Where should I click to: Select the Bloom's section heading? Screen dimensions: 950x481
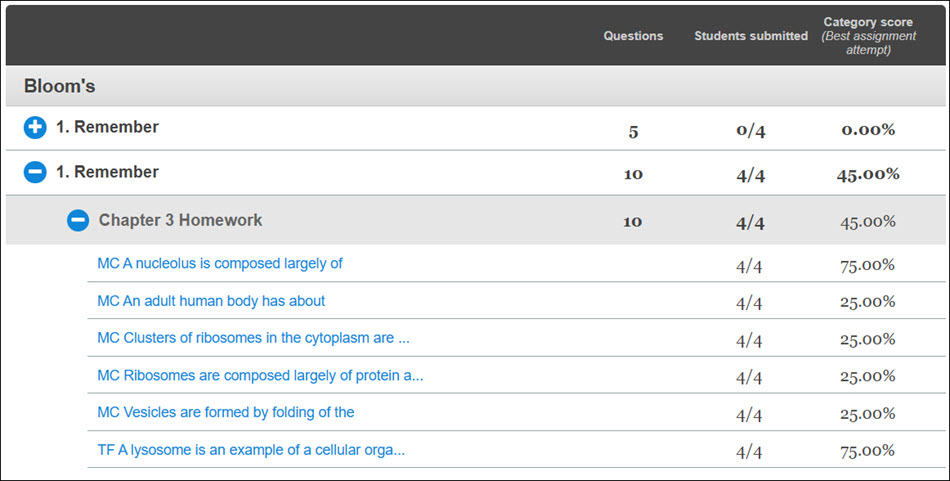click(x=59, y=86)
